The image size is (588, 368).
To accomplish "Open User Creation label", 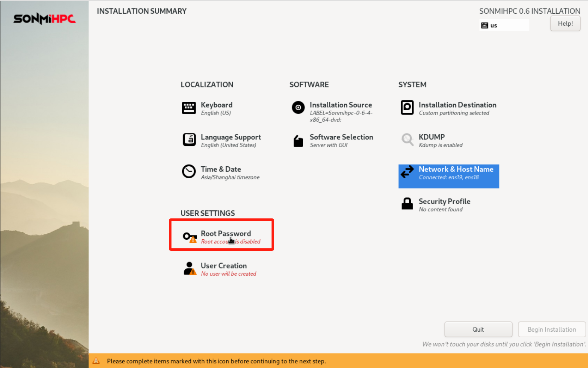I will click(224, 265).
